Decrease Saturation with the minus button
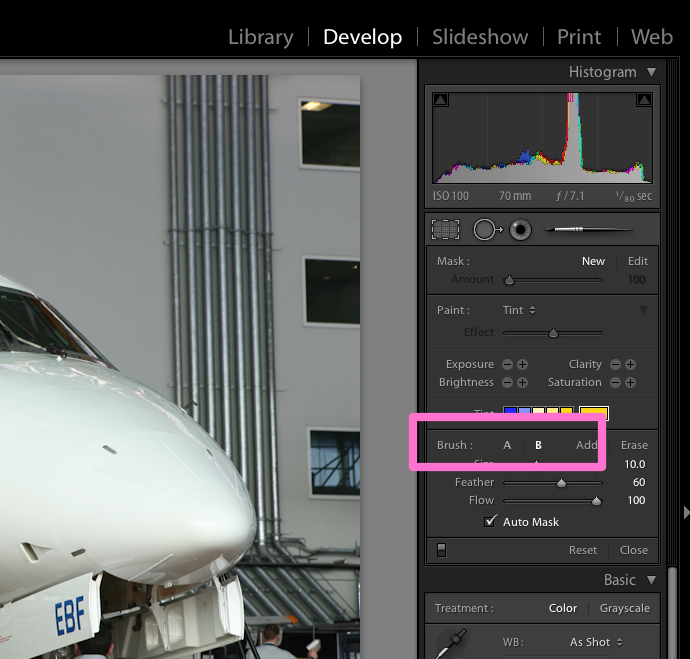 (x=615, y=382)
